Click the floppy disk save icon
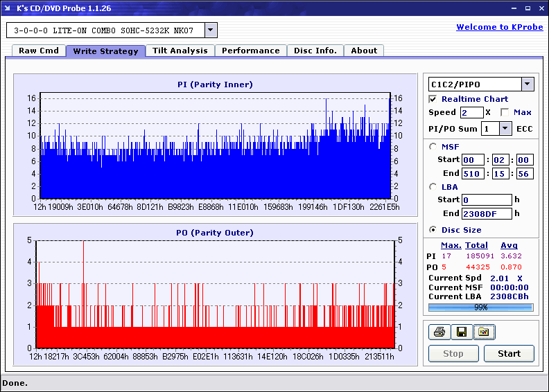Viewport: 549px width, 392px height. (460, 332)
